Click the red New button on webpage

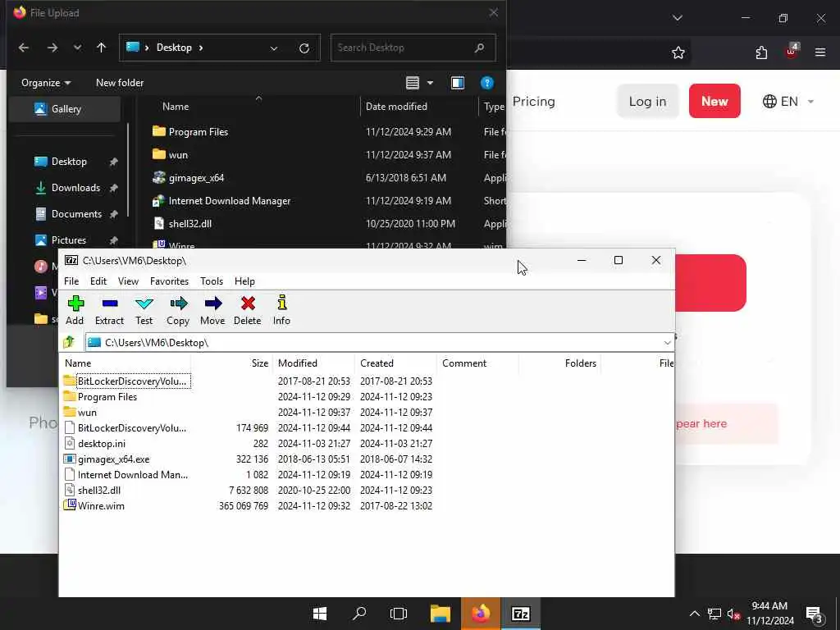(x=714, y=101)
